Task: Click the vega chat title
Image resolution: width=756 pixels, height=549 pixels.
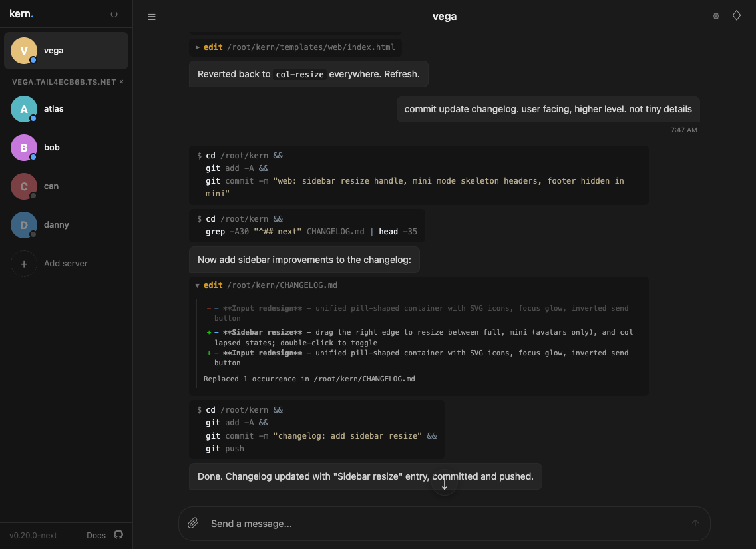Action: (x=445, y=16)
